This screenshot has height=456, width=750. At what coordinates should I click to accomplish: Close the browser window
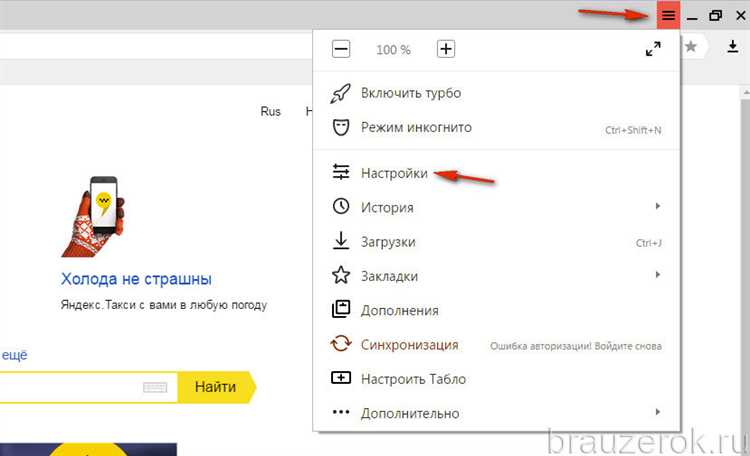coord(740,15)
